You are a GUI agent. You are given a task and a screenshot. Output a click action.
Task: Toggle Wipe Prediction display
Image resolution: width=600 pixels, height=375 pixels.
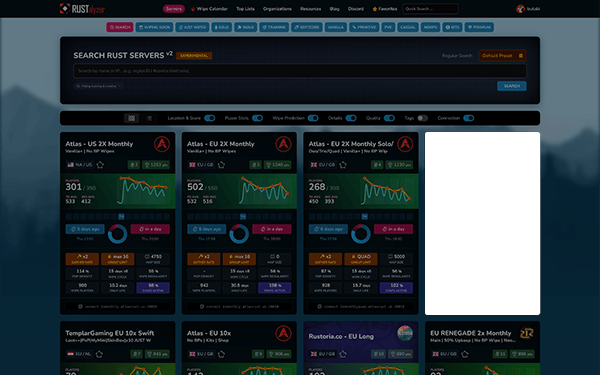coord(313,118)
